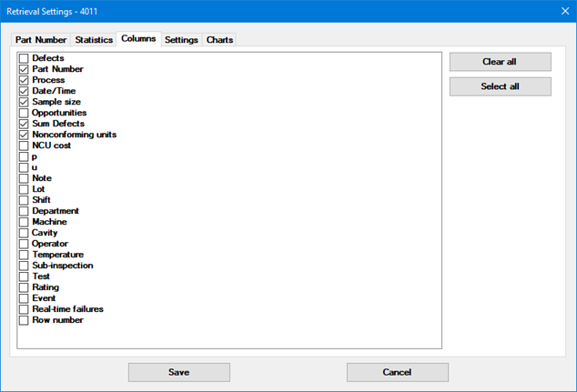Screen dimensions: 577x392
Task: Uncheck the Date/Time column
Action: click(x=24, y=91)
